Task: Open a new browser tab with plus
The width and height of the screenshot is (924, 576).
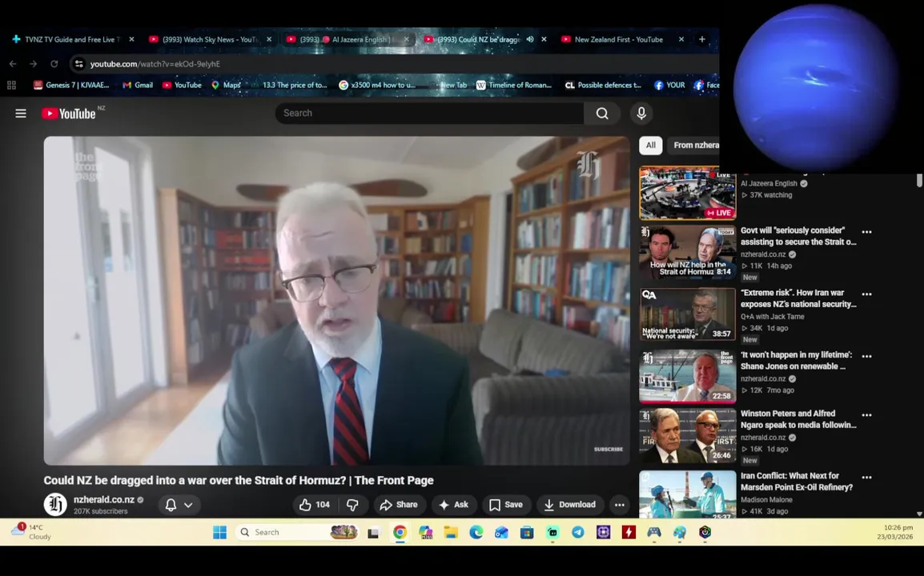Action: (702, 39)
